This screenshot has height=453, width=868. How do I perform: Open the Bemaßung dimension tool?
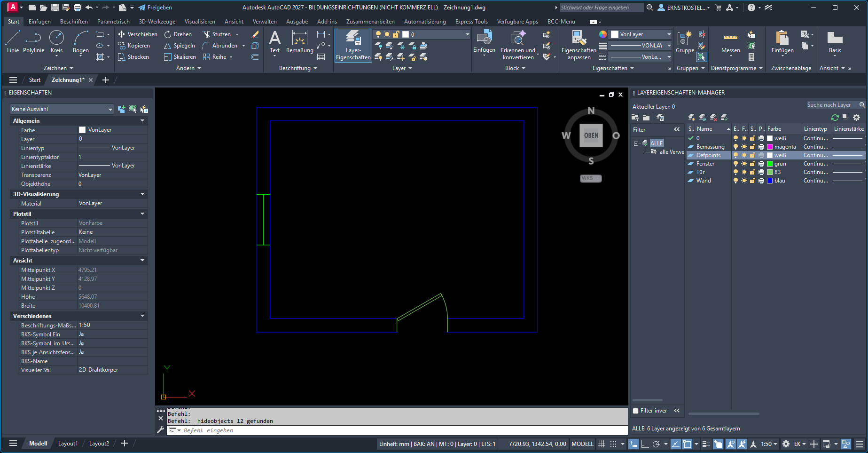(299, 42)
